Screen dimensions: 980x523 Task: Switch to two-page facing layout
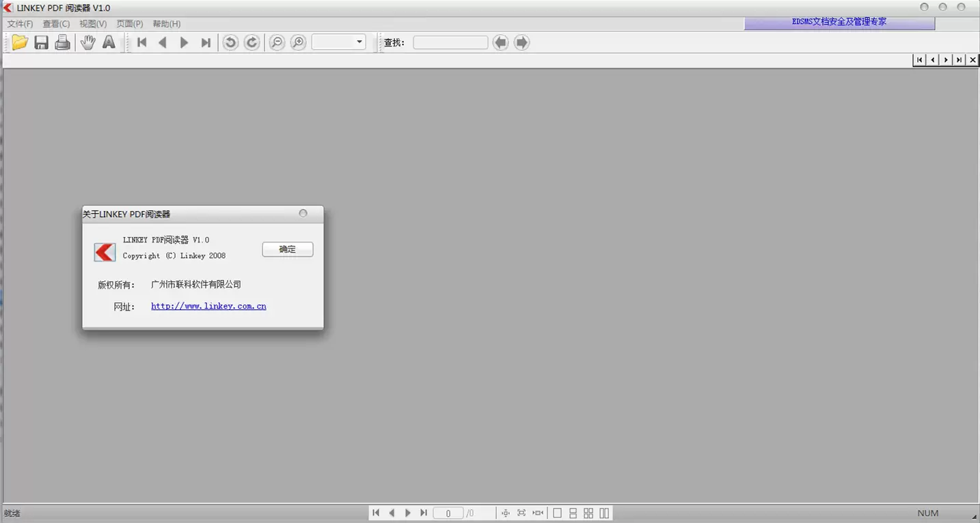(604, 513)
